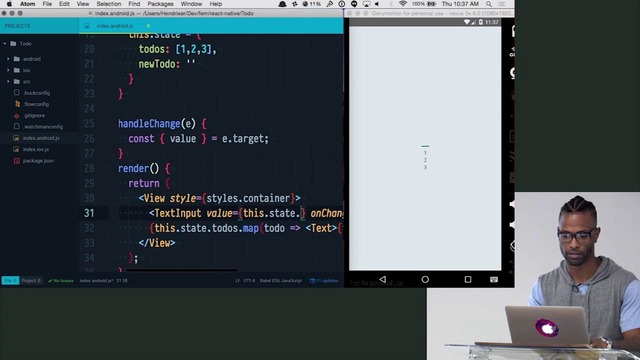Open index.ios.js in the tree

36,149
